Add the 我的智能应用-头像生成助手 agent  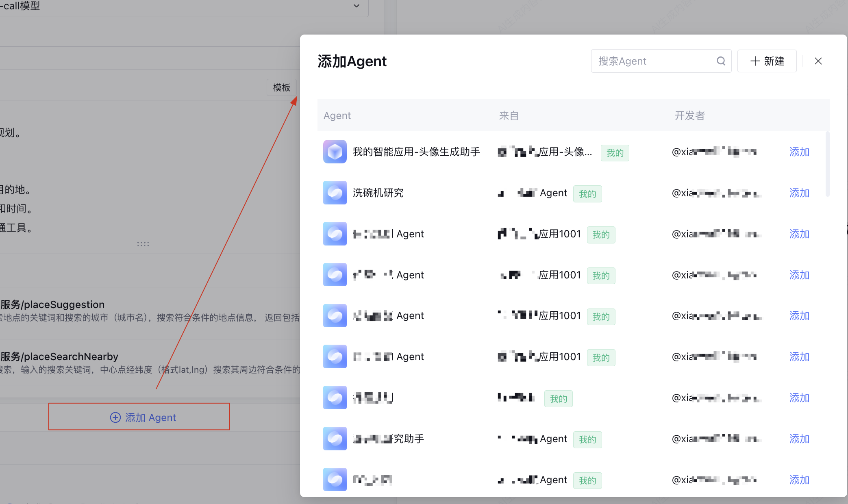coord(799,152)
